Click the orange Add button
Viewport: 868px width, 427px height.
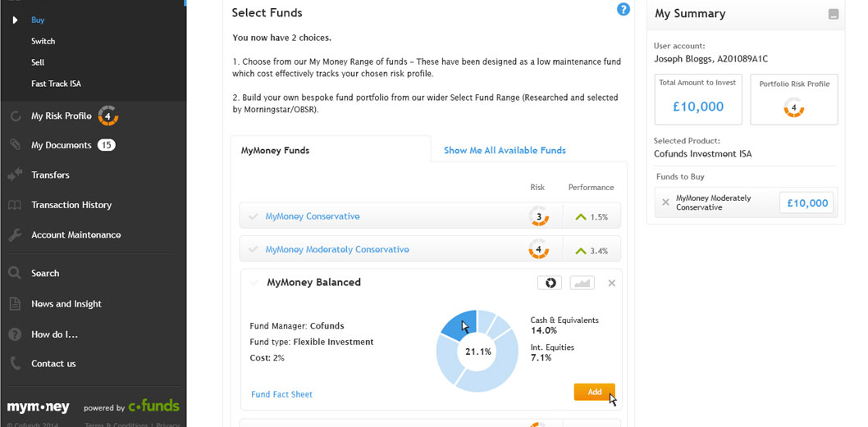pyautogui.click(x=595, y=392)
